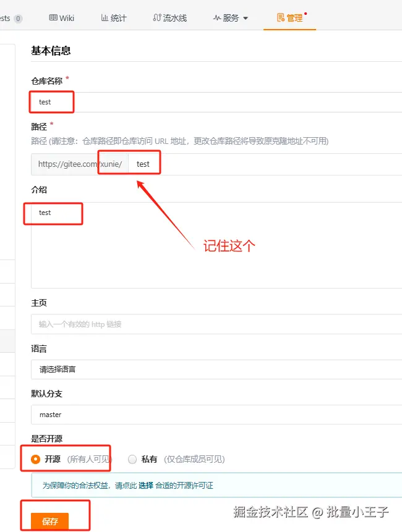Screen dimensions: 402x532
Task: Click the pull requests count badge
Action: point(18,19)
